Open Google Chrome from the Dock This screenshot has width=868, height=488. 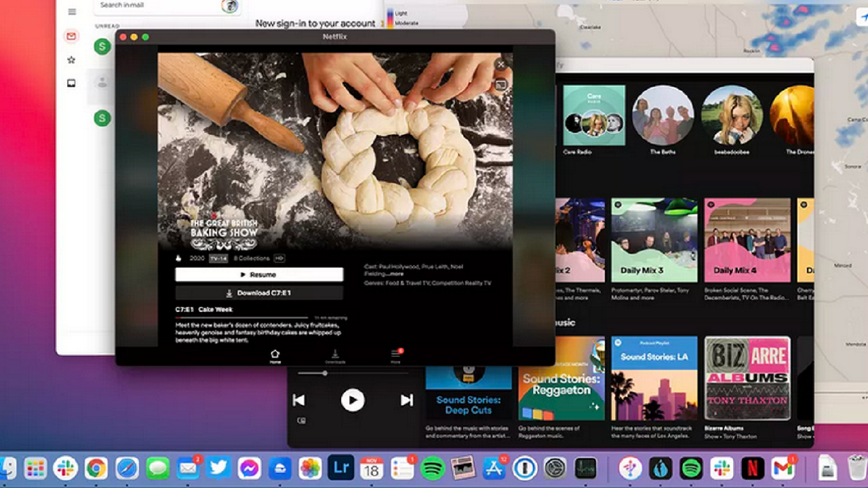[96, 468]
